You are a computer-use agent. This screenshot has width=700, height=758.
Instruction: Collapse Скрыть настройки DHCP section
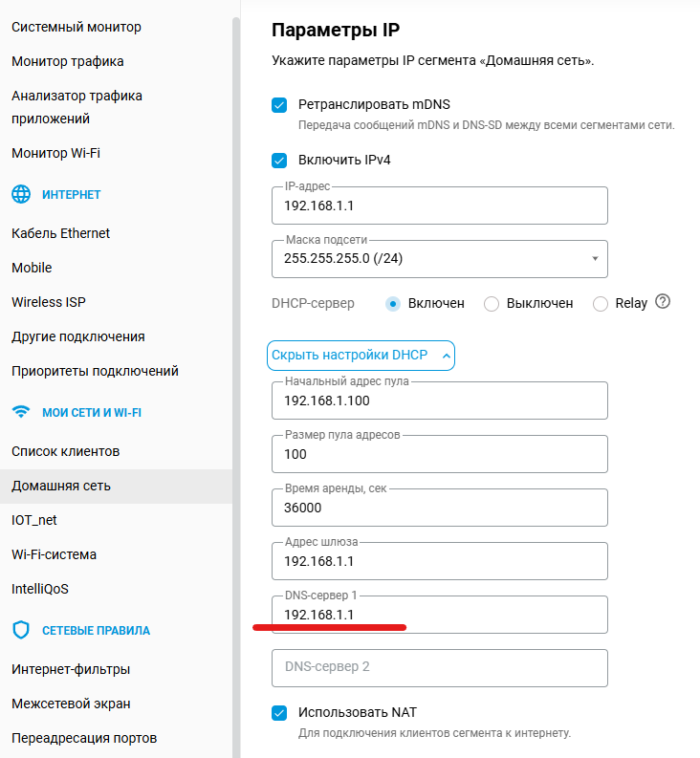[x=361, y=356]
